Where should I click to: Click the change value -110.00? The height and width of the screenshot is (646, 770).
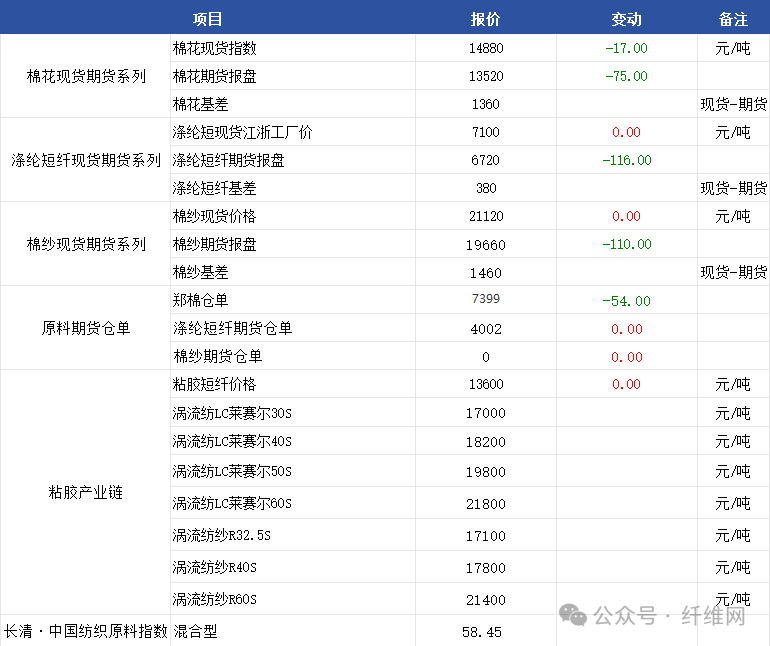(627, 244)
